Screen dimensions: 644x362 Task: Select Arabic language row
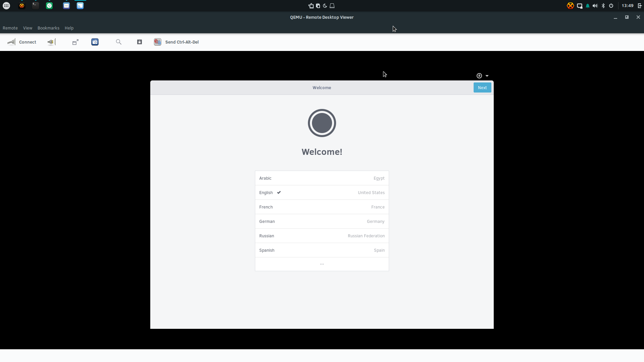[x=322, y=178]
